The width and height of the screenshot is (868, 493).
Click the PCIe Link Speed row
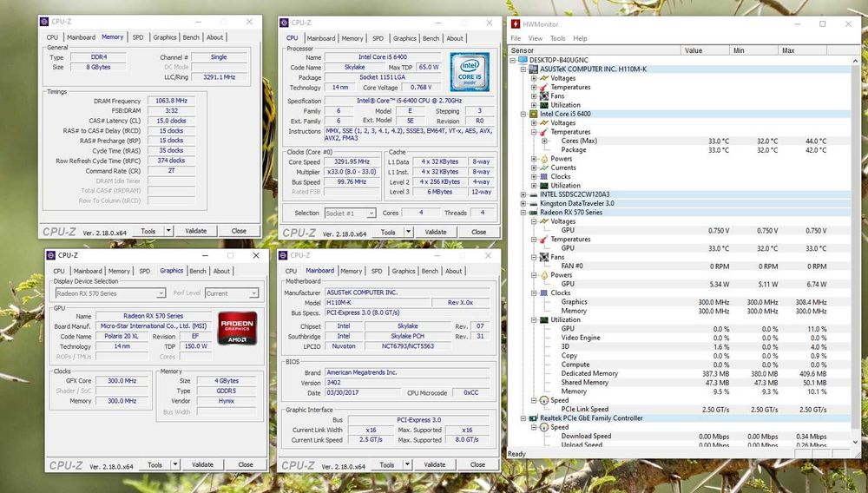coord(680,410)
